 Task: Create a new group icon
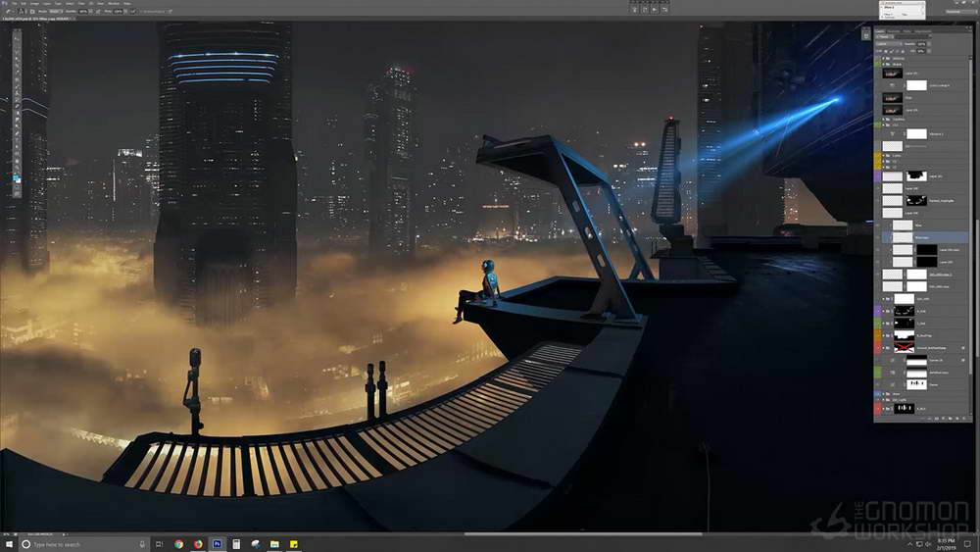[950, 419]
